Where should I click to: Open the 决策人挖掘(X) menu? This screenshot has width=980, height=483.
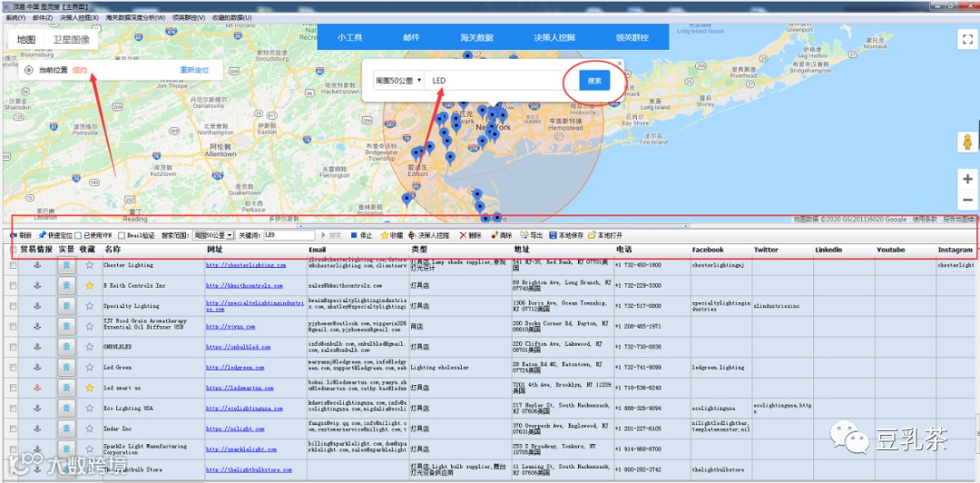tap(79, 17)
